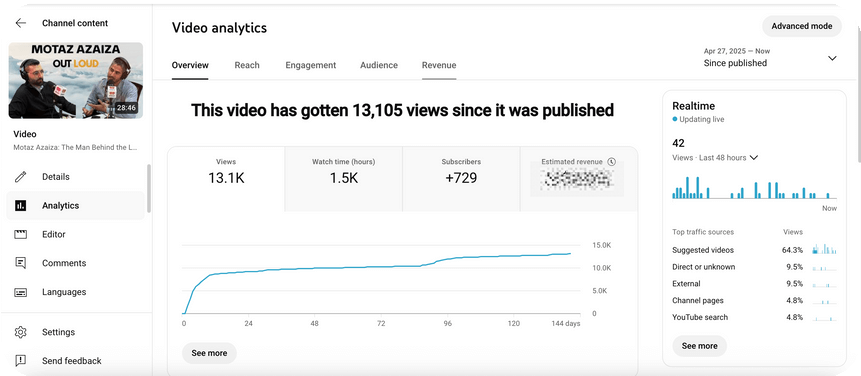Screen dimensions: 861x376
Task: Open the Languages icon in the sidebar
Action: coord(20,292)
